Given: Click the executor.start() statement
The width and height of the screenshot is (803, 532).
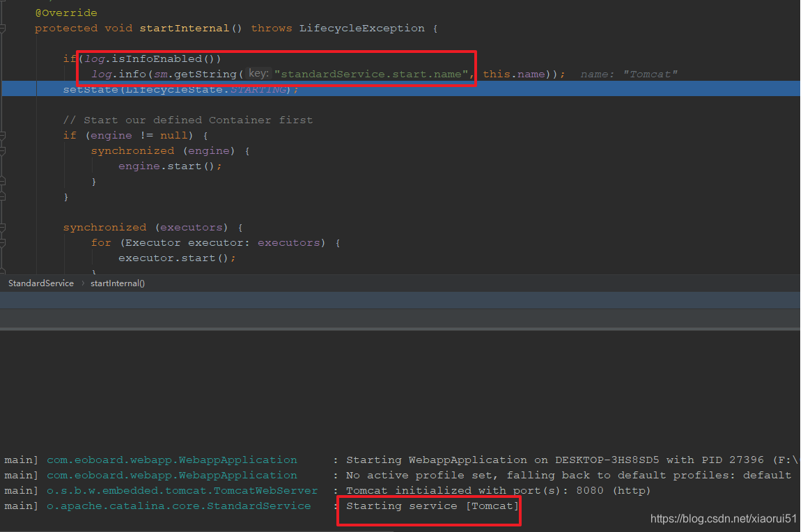Looking at the screenshot, I should (177, 258).
